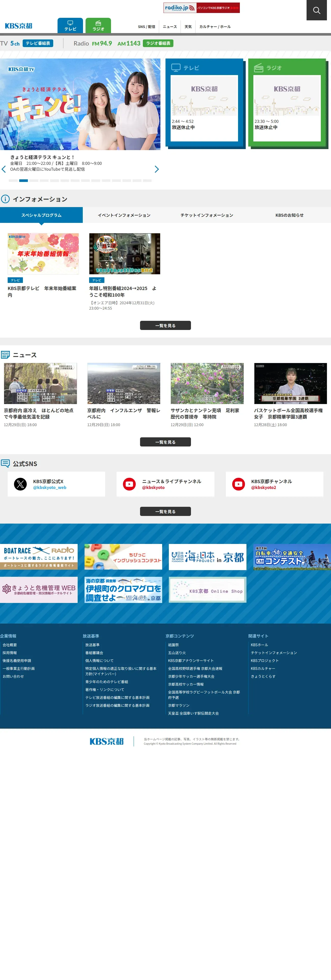Viewport: 331px width, 980px height.
Task: Select the third carousel indicator
Action: (34, 181)
